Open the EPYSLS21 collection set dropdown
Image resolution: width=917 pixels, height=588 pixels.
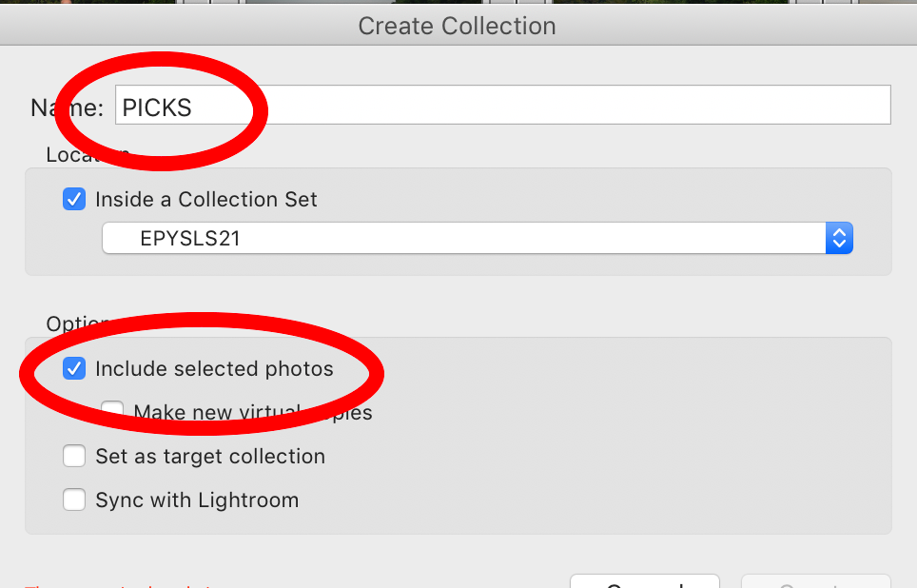coord(478,238)
